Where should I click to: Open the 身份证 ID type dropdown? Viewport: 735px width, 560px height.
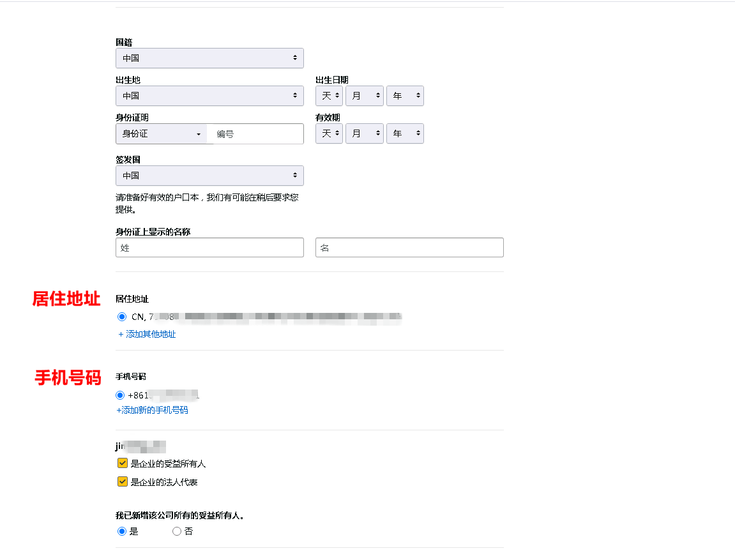161,133
